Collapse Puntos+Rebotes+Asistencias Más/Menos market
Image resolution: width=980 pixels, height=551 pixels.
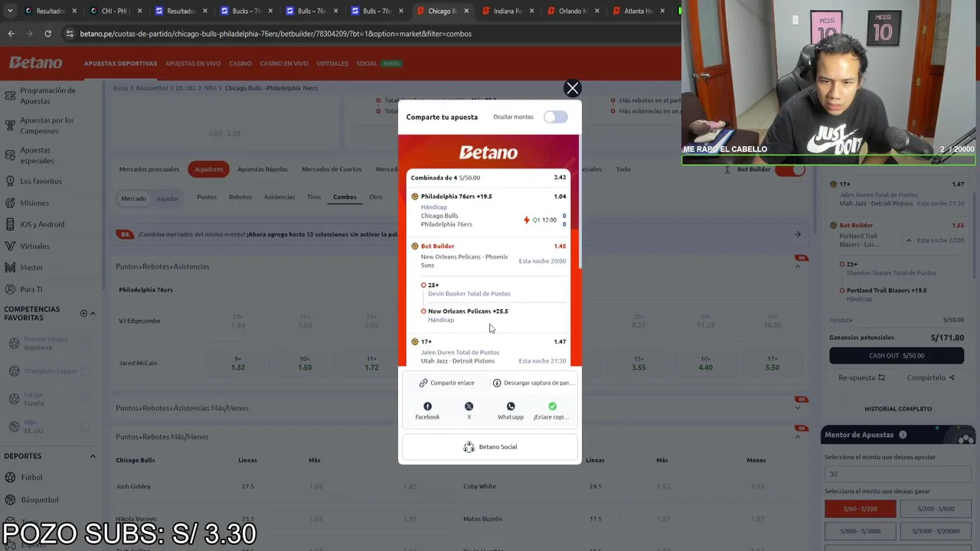click(797, 408)
